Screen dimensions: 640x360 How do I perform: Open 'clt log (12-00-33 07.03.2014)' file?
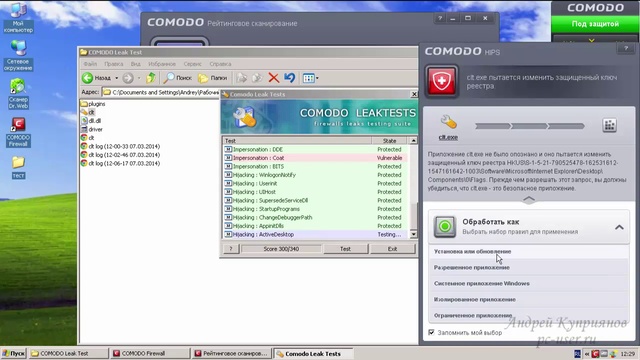coord(120,146)
